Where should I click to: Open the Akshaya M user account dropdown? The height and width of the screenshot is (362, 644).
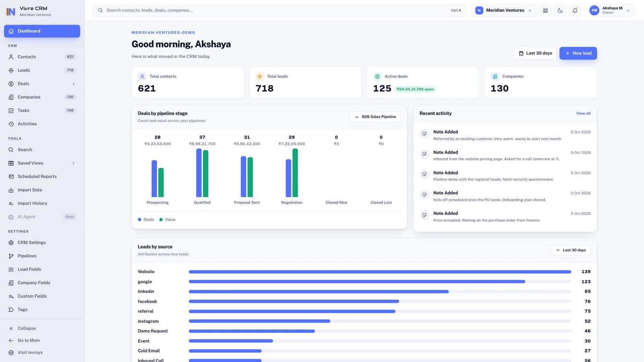611,10
